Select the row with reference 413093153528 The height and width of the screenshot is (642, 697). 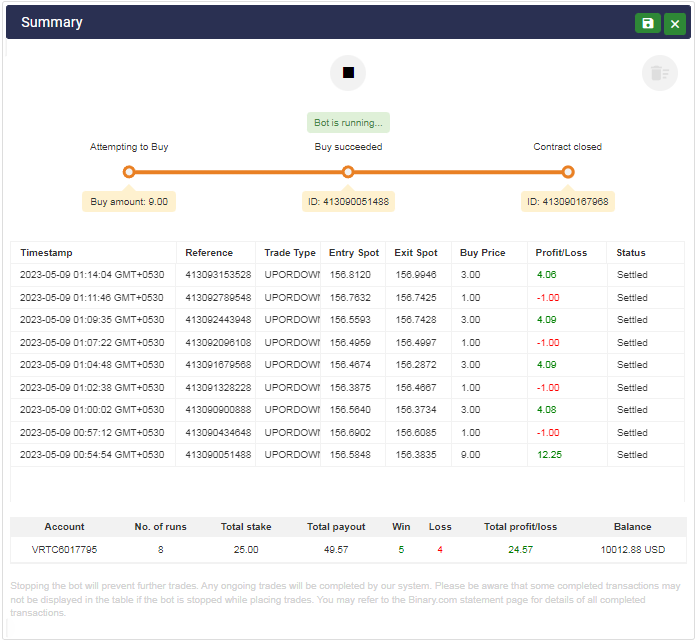[x=218, y=275]
